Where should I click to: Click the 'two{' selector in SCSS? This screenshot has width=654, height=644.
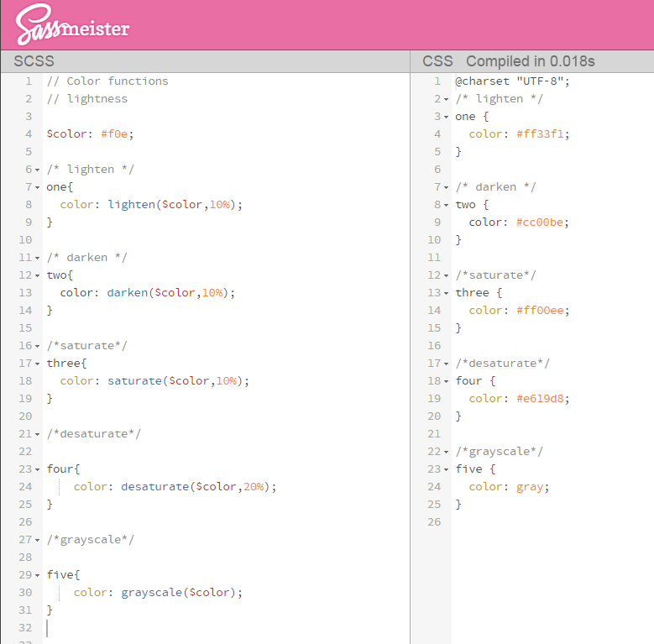click(60, 275)
